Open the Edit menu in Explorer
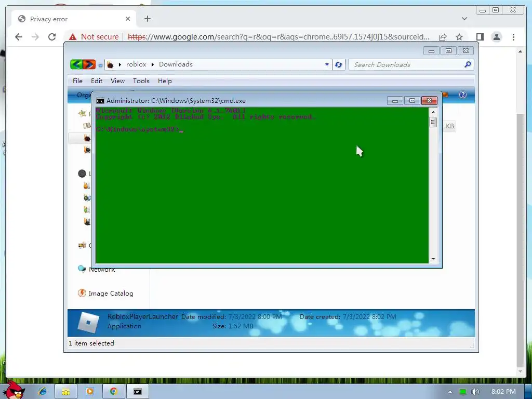Viewport: 532px width, 399px height. click(97, 81)
